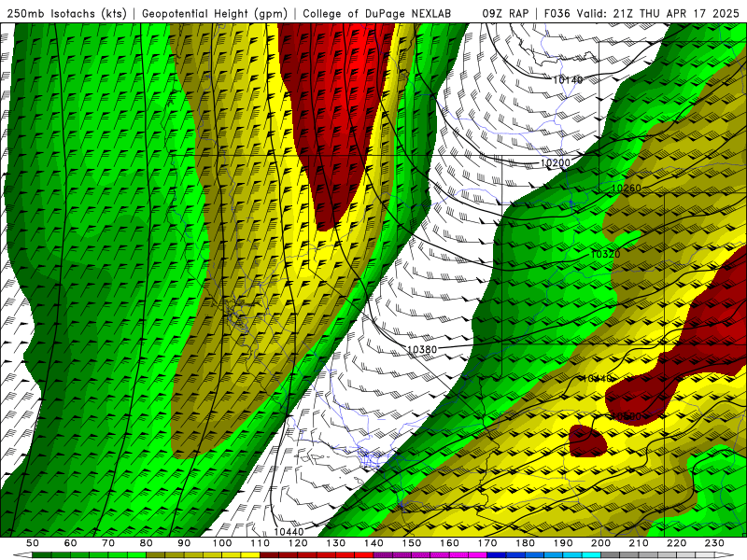Pick the dark blue swatch just above 170
This screenshot has height=560, width=747.
497,555
